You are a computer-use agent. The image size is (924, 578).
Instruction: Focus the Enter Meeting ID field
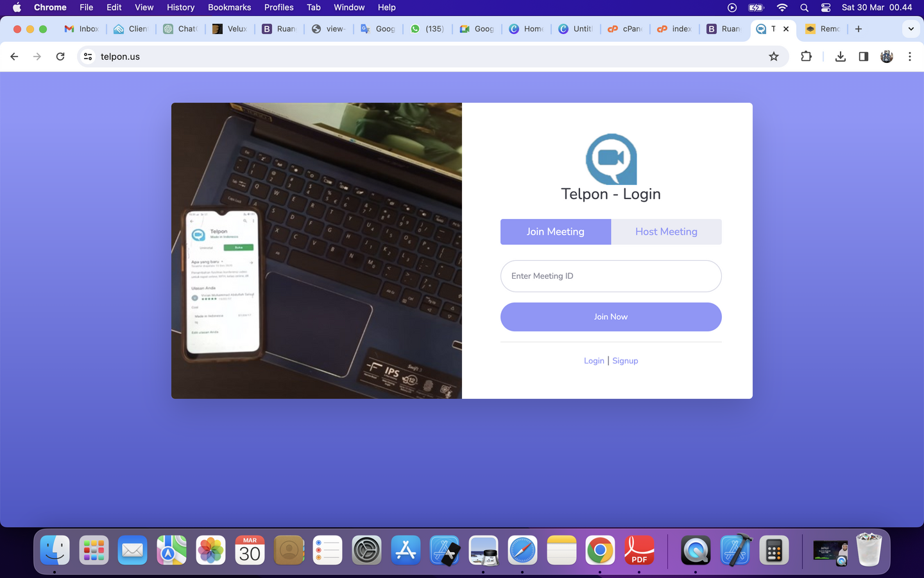(x=611, y=276)
